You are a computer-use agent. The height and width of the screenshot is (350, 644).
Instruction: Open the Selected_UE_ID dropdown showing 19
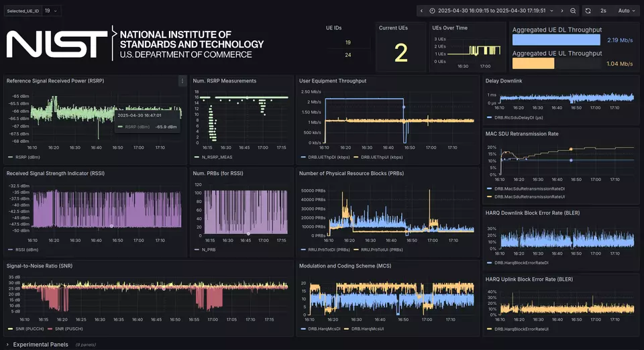[x=52, y=11]
